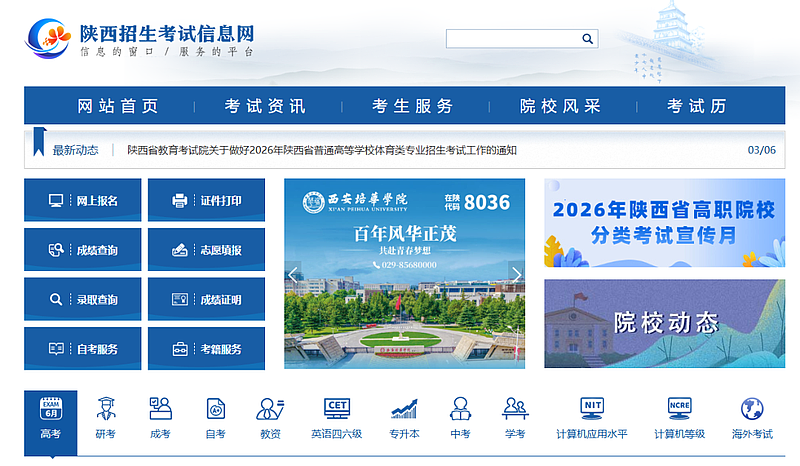Open 考生服务 in the navigation bar
The image size is (800, 466).
[x=413, y=106]
